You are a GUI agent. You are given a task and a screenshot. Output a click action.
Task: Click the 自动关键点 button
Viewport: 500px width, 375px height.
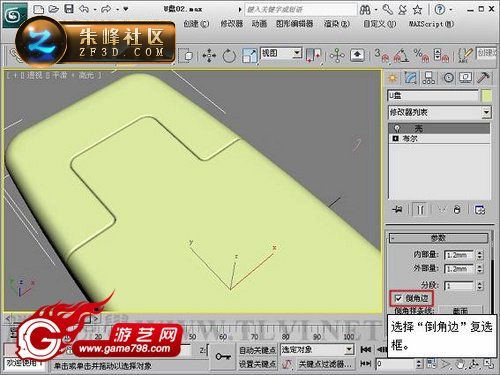[257, 350]
